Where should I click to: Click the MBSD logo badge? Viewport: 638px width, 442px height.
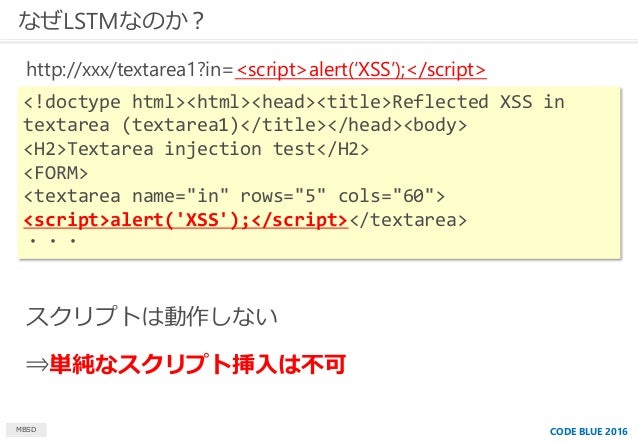(x=26, y=430)
